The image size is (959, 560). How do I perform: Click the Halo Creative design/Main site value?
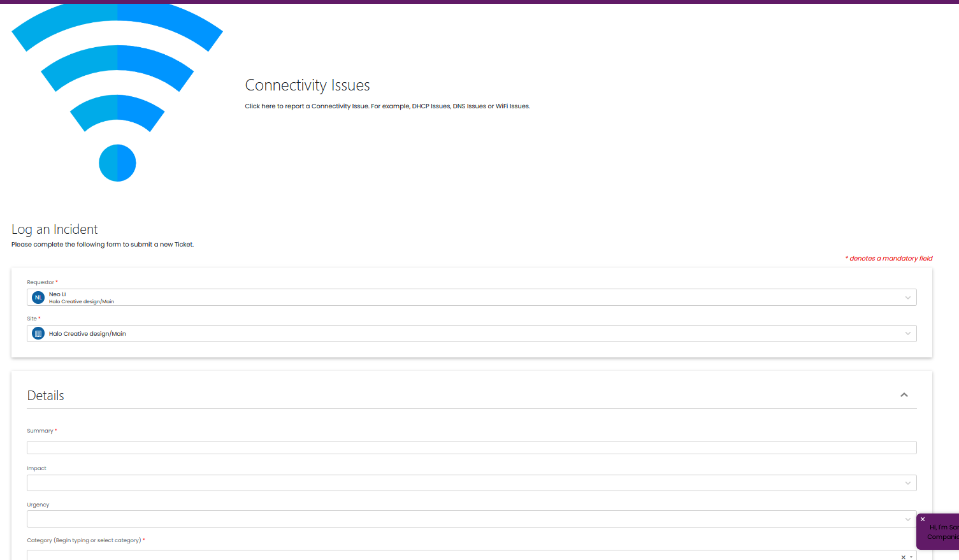click(x=87, y=334)
